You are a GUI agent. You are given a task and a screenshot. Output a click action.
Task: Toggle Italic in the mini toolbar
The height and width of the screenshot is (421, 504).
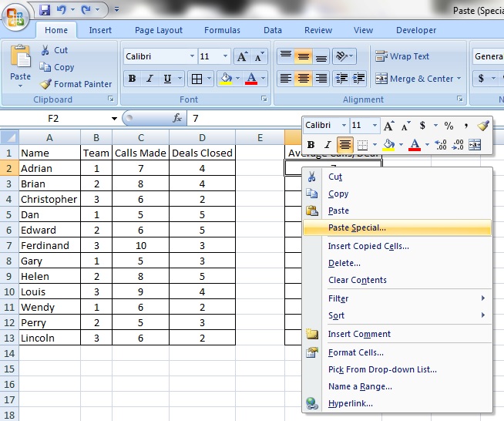(x=328, y=144)
